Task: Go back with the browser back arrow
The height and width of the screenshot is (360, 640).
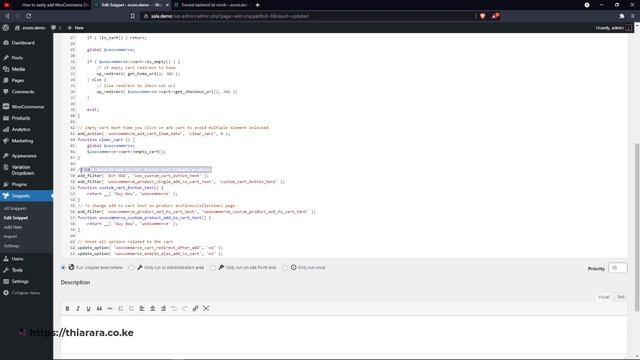Action: point(7,16)
